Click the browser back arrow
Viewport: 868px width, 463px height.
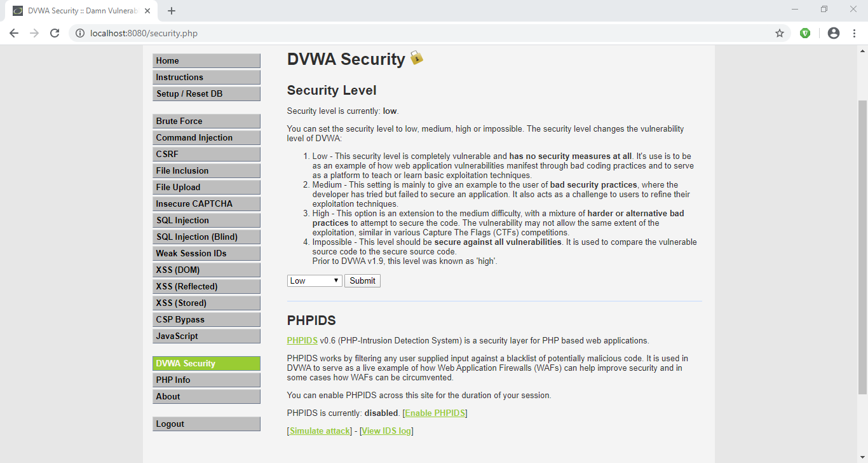(x=14, y=33)
